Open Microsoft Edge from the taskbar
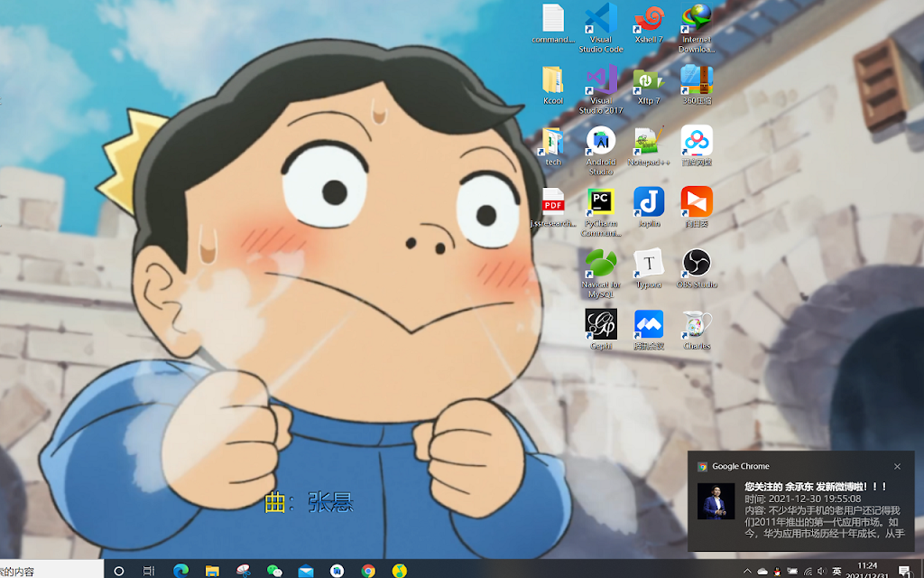The image size is (924, 578). (x=180, y=571)
